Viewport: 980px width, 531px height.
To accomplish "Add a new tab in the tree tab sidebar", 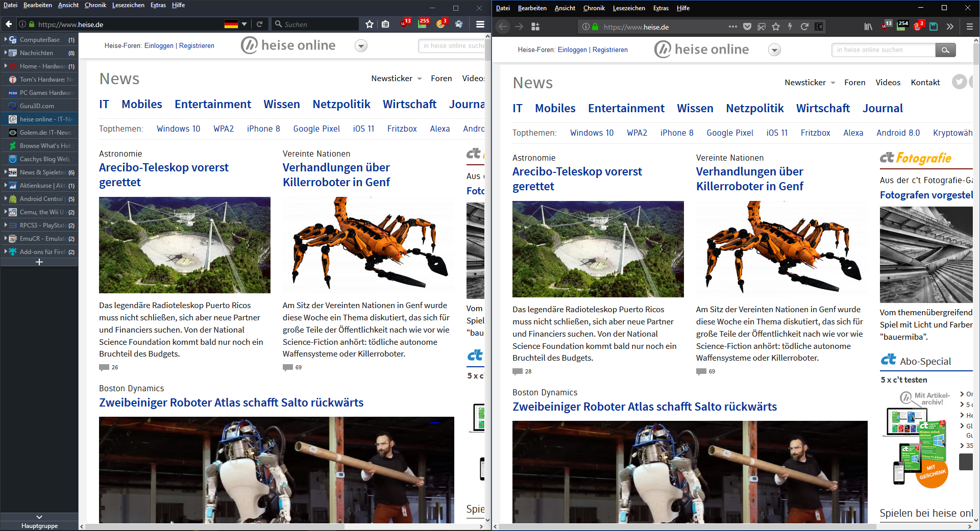I will [39, 262].
